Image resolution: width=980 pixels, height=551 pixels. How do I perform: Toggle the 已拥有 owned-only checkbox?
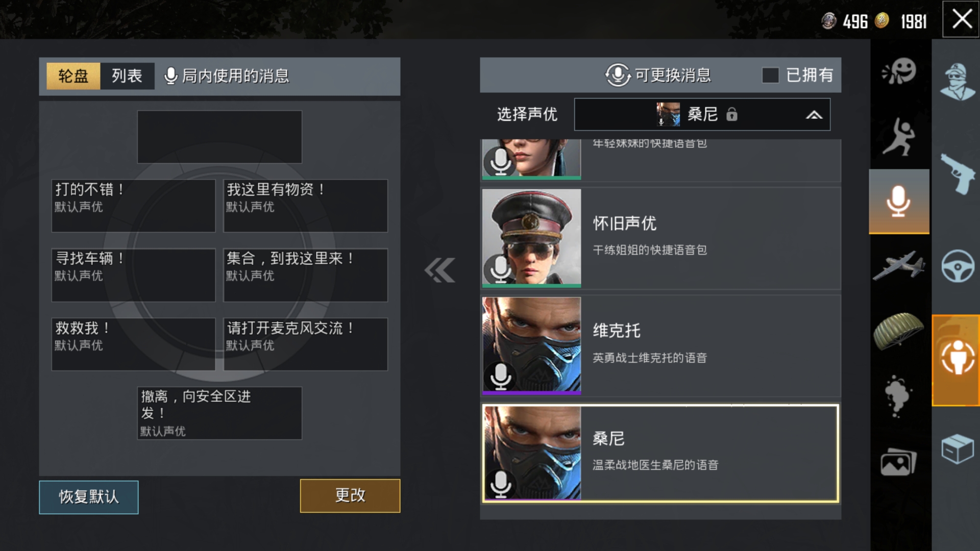pyautogui.click(x=770, y=76)
